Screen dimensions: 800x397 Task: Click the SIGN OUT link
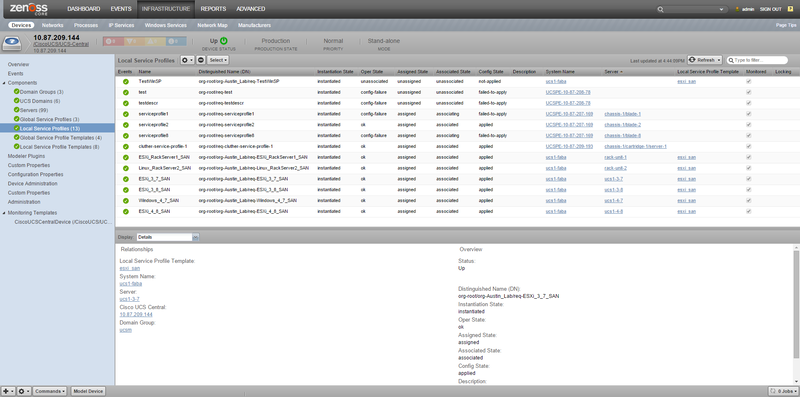pyautogui.click(x=770, y=9)
